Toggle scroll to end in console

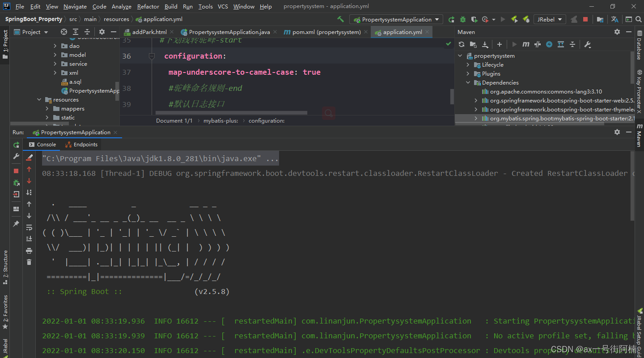coord(29,239)
